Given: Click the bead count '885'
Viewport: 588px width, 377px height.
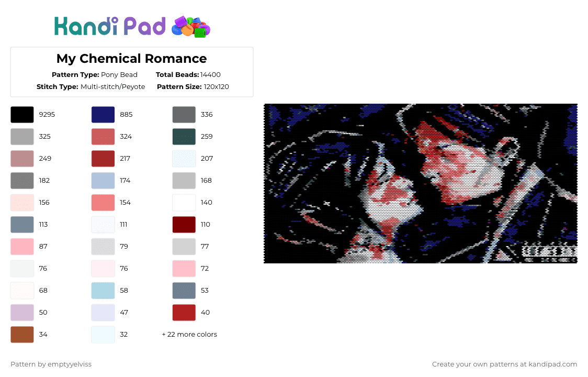Looking at the screenshot, I should coord(127,115).
